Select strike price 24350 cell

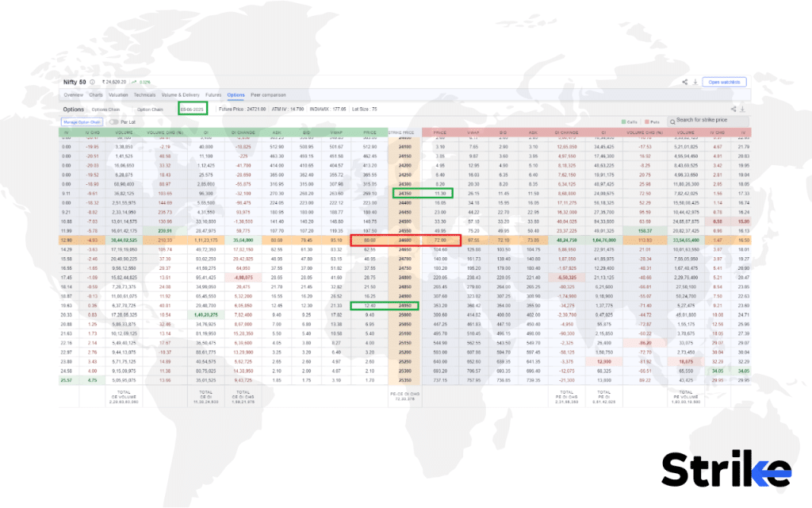[405, 194]
